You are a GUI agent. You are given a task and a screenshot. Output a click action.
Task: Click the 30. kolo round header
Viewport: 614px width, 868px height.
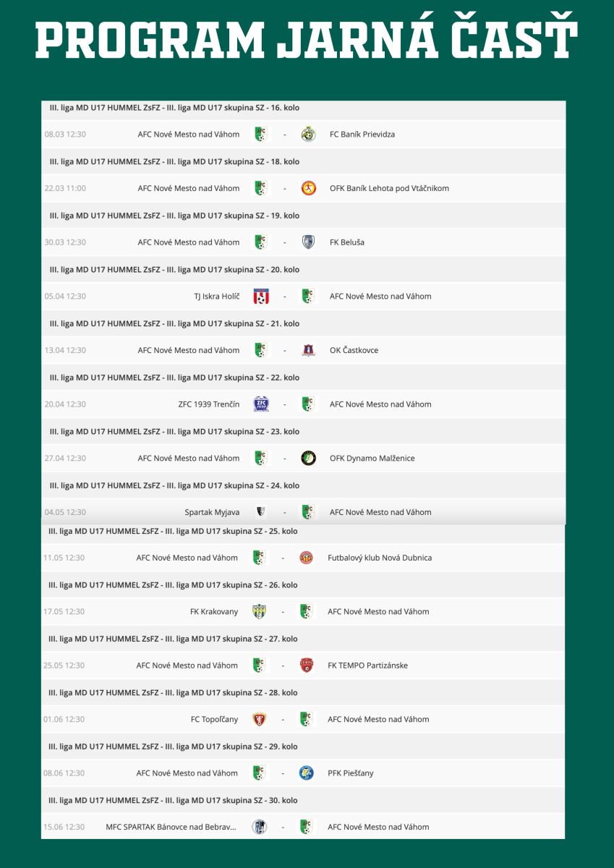tap(174, 801)
